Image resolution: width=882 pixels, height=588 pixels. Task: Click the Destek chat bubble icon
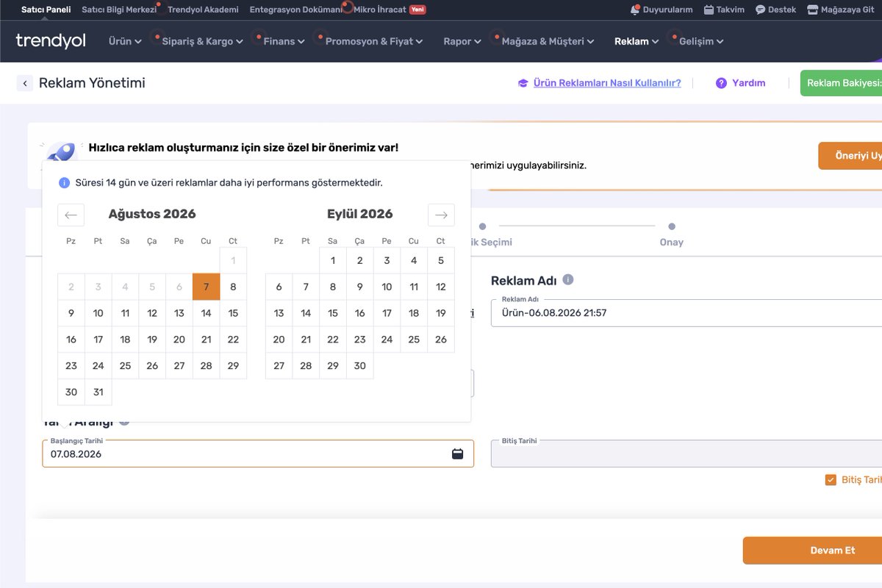pyautogui.click(x=761, y=10)
